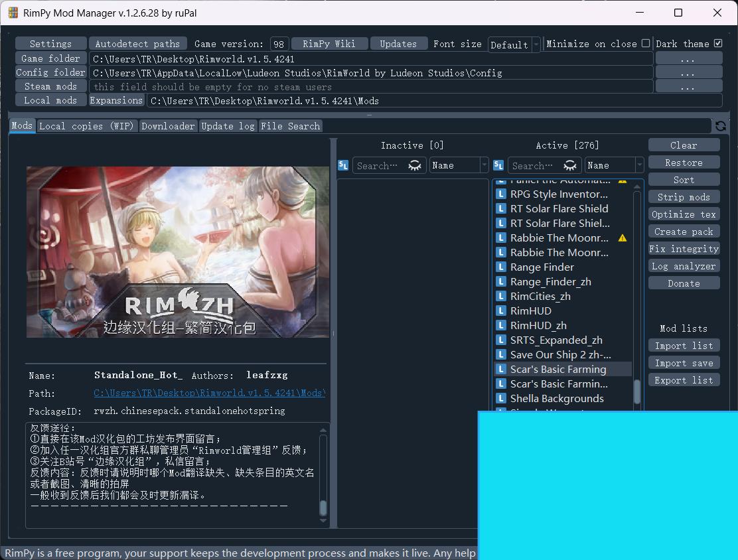Click the Active list vertical scrollbar thumb
The height and width of the screenshot is (560, 738).
[637, 391]
